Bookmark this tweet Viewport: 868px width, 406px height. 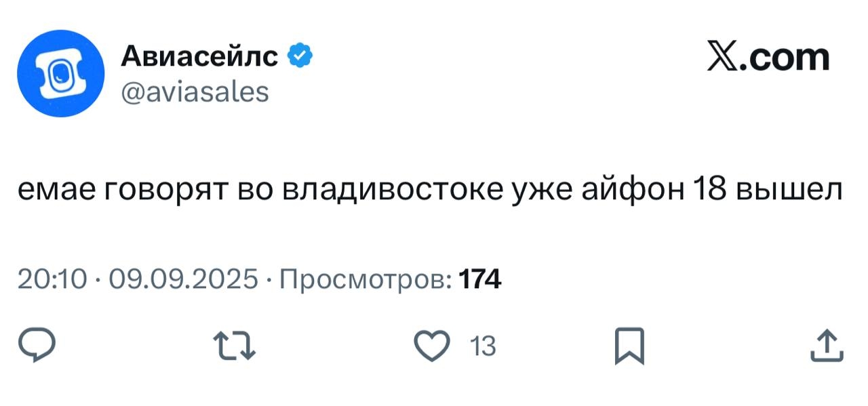(x=628, y=347)
